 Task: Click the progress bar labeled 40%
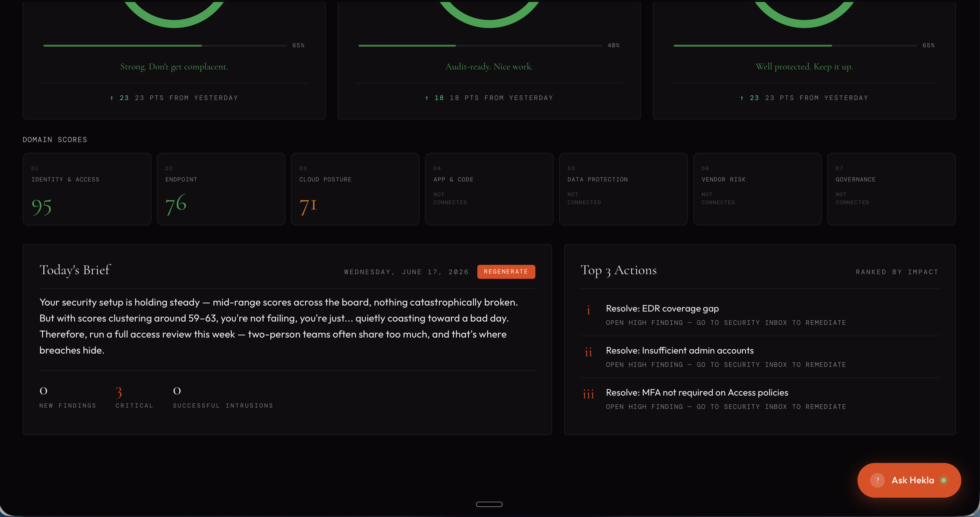click(480, 46)
